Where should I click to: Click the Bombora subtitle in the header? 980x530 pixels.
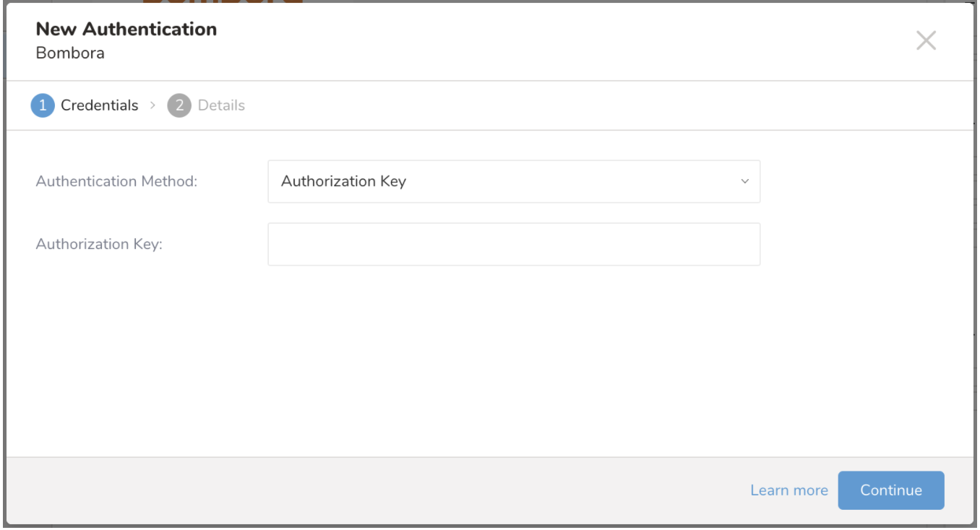tap(70, 53)
